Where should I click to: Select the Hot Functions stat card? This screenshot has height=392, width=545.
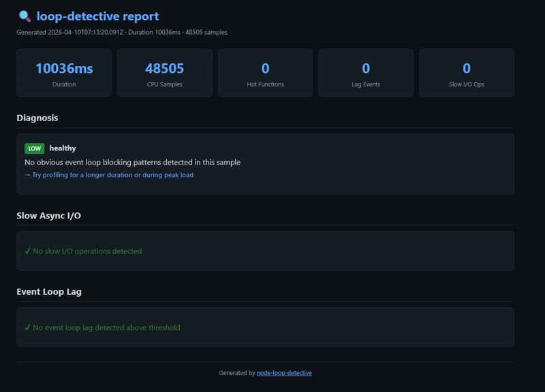(265, 73)
